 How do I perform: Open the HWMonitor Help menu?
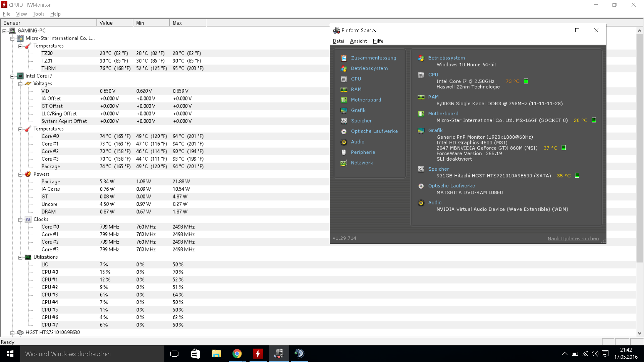[x=55, y=14]
